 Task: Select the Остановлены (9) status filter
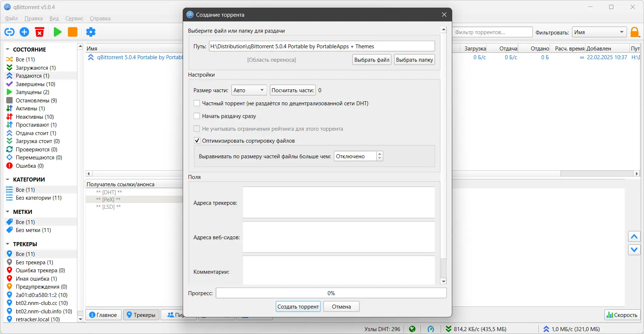36,100
